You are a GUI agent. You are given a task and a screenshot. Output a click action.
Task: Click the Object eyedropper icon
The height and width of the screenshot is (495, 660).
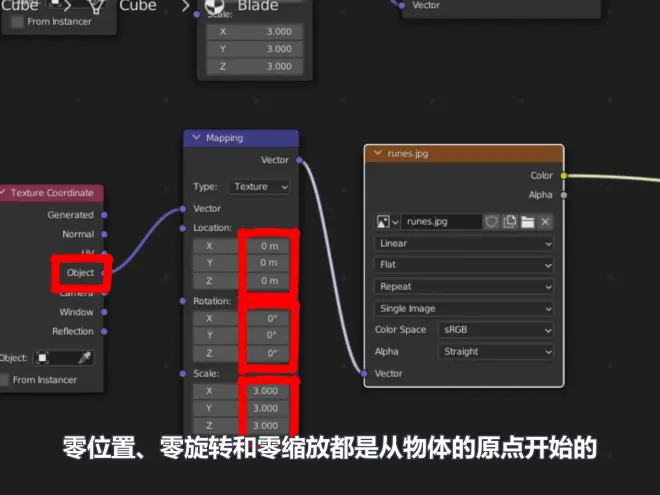coord(85,358)
